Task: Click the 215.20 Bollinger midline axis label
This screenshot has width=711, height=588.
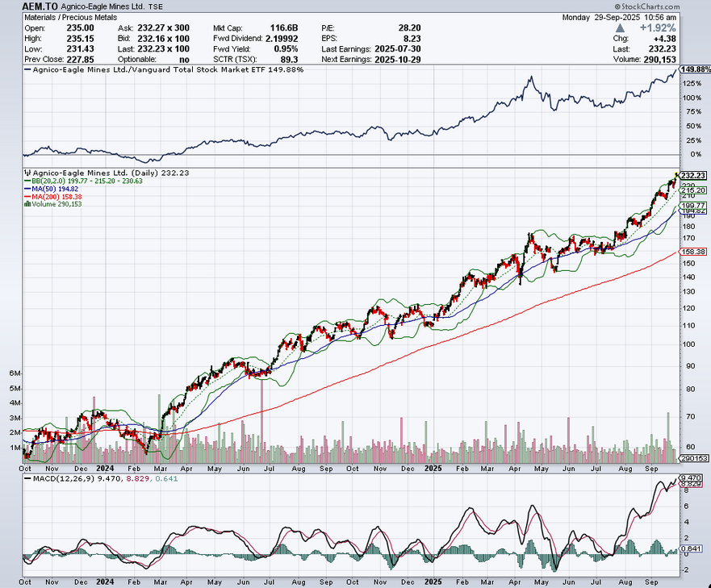Action: (x=693, y=190)
